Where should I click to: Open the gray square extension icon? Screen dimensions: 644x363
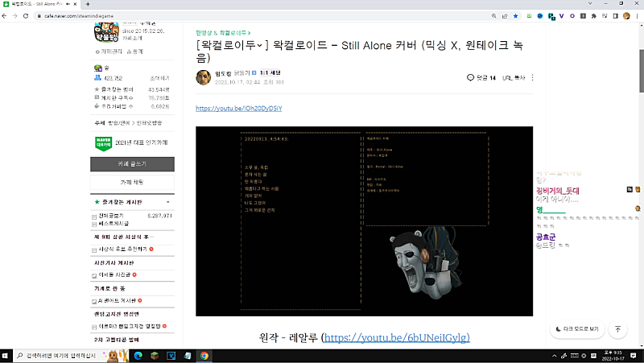coord(583,16)
